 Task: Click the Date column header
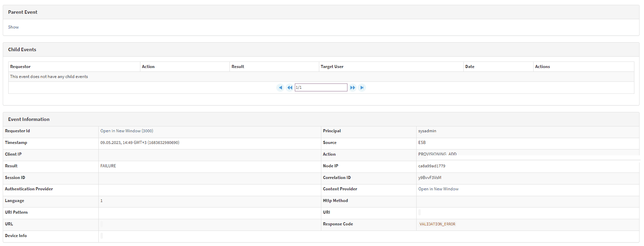[470, 67]
